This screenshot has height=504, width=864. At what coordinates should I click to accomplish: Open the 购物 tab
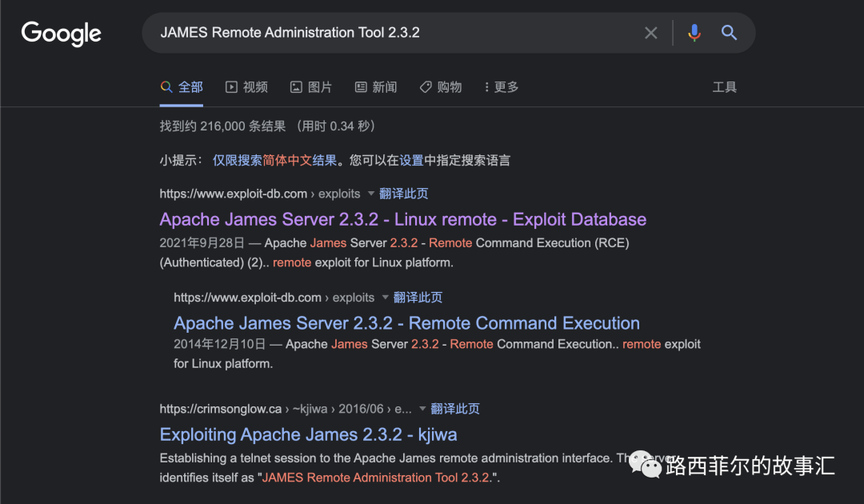pyautogui.click(x=441, y=87)
